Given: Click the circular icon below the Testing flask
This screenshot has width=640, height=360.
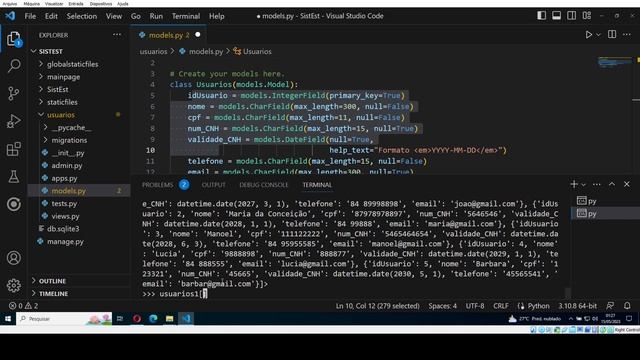Looking at the screenshot, I should (x=13, y=204).
